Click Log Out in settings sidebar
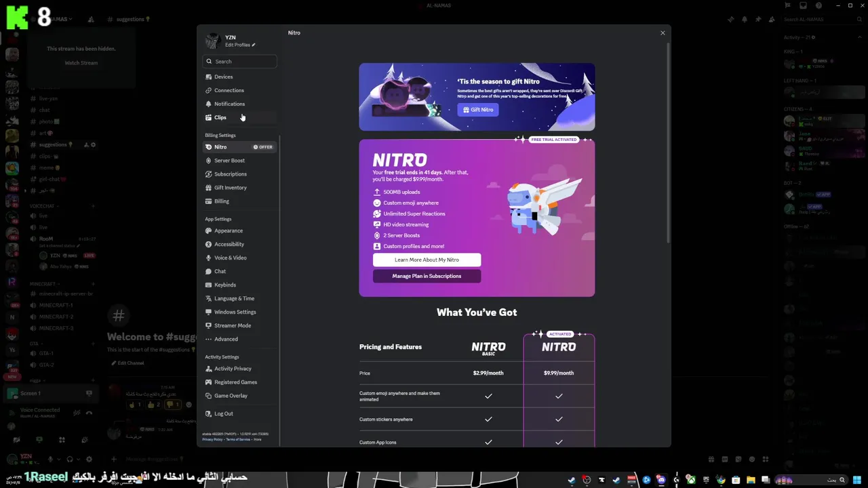Screen dimensions: 868x488 (x=239, y=413)
